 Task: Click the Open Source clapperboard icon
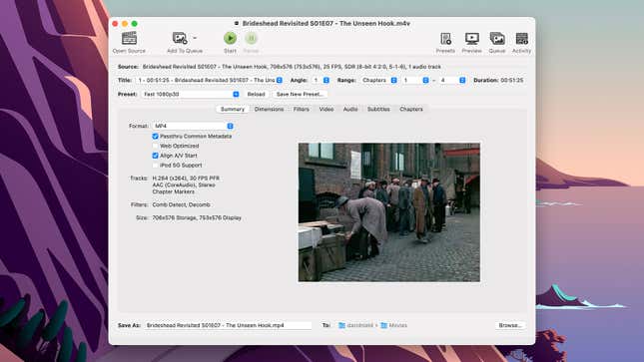point(129,39)
